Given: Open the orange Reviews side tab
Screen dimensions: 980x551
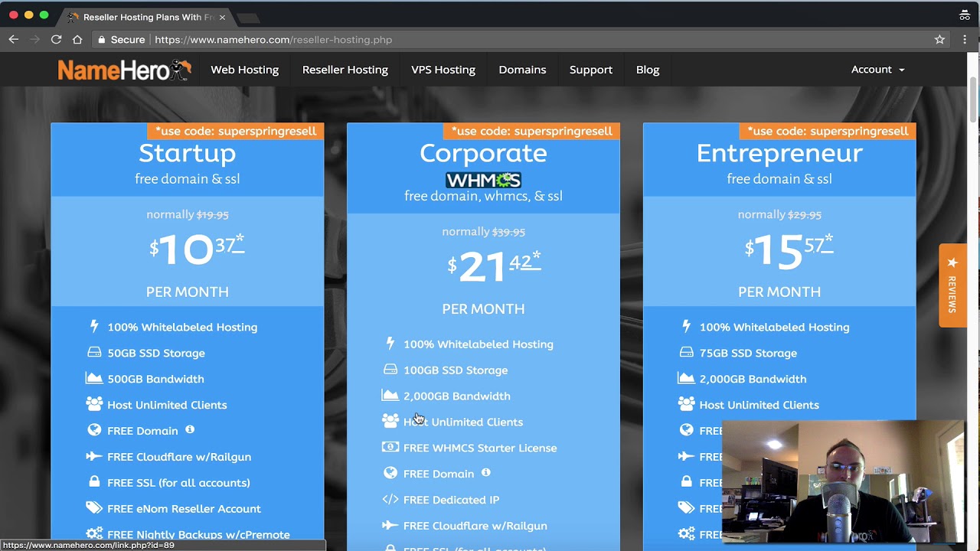Looking at the screenshot, I should coord(952,285).
